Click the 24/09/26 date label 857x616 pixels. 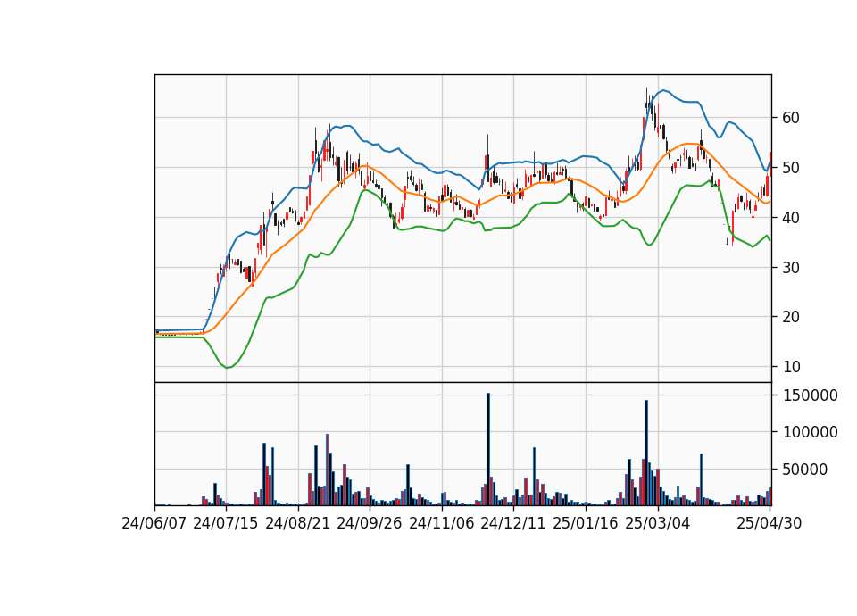[370, 524]
